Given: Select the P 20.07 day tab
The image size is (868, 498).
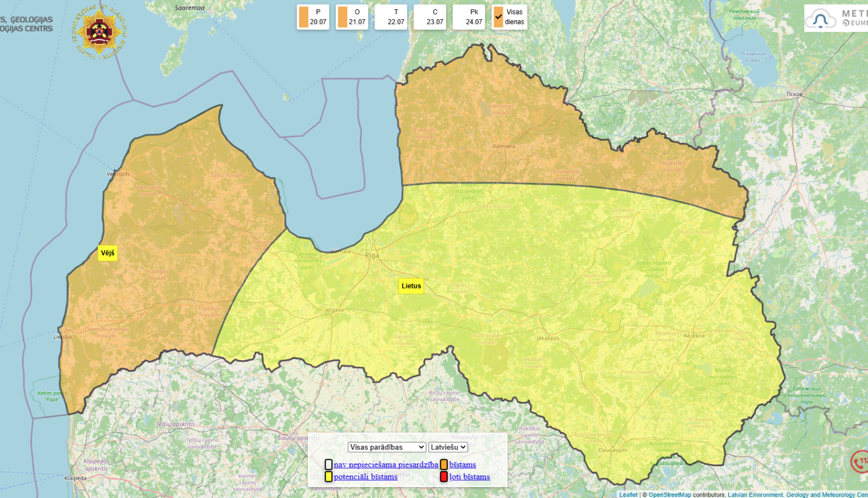Looking at the screenshot, I should [313, 17].
